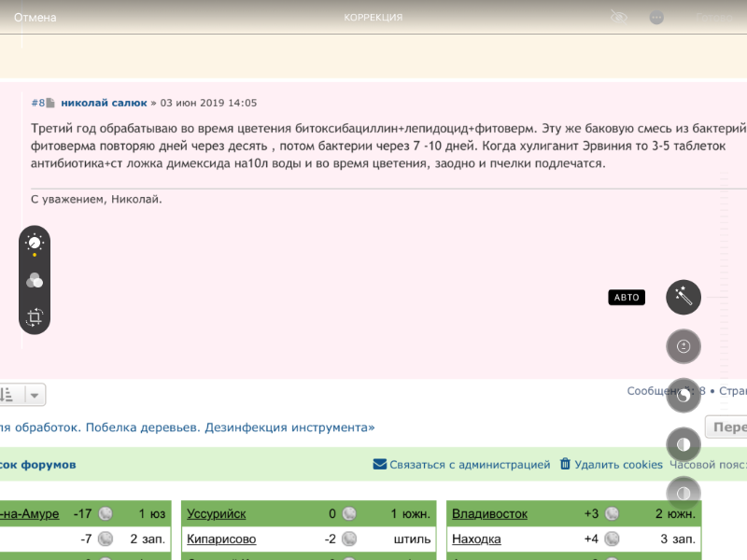Click the temperature 0 for Уссурийск
747x560 pixels.
(332, 514)
